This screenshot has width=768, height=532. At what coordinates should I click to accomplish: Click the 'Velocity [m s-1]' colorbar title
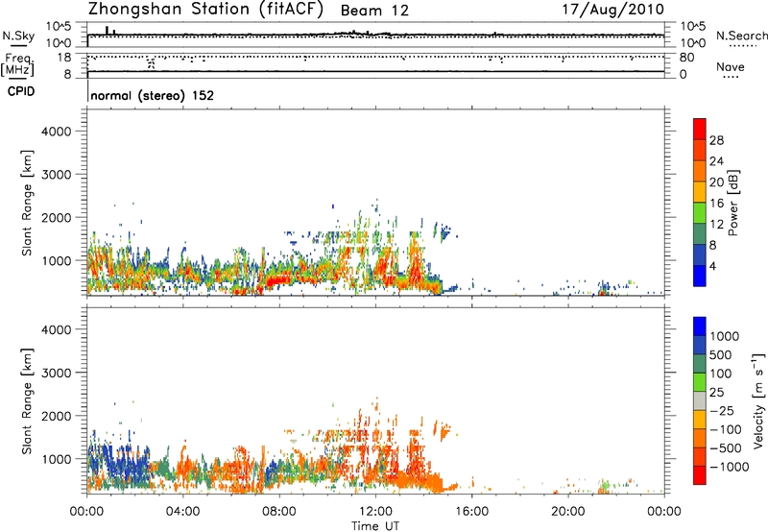coord(758,400)
